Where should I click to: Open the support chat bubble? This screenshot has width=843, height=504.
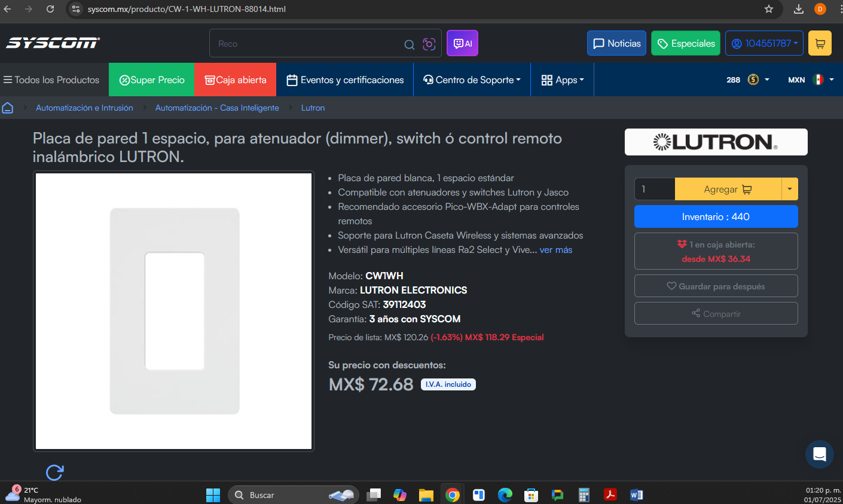[x=820, y=454]
